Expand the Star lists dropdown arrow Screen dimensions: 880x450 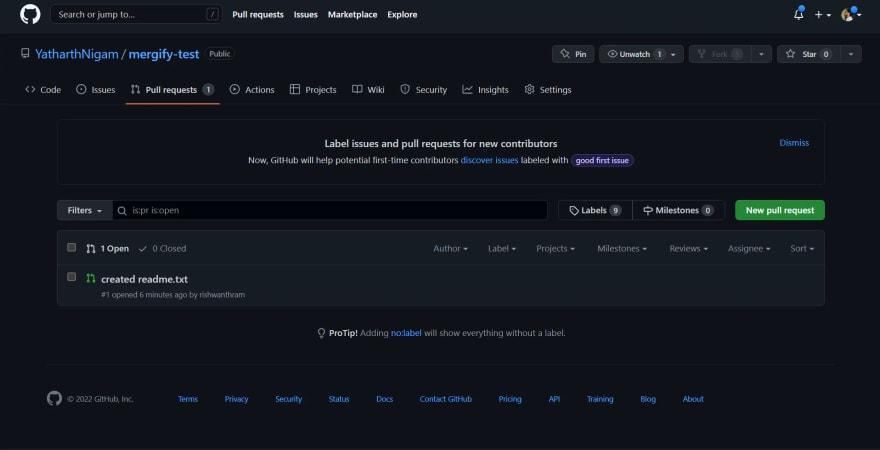851,54
